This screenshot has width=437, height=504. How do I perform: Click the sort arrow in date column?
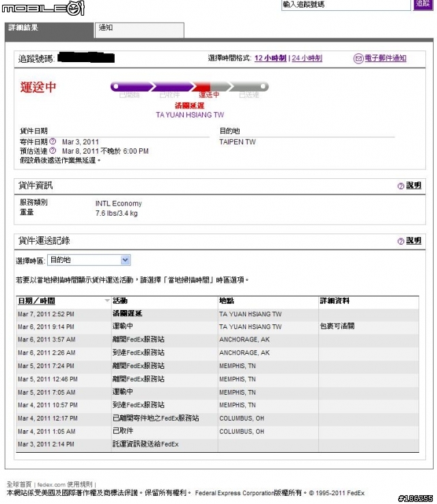click(107, 300)
